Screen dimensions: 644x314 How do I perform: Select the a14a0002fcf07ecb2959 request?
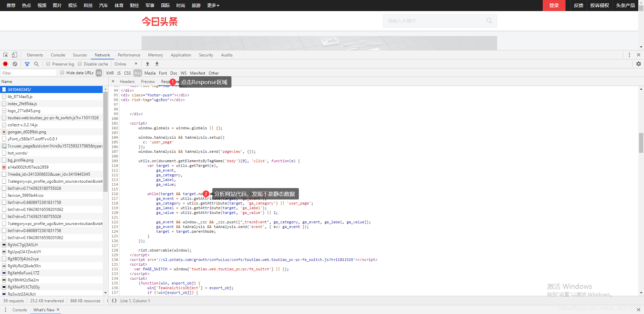tap(51, 167)
